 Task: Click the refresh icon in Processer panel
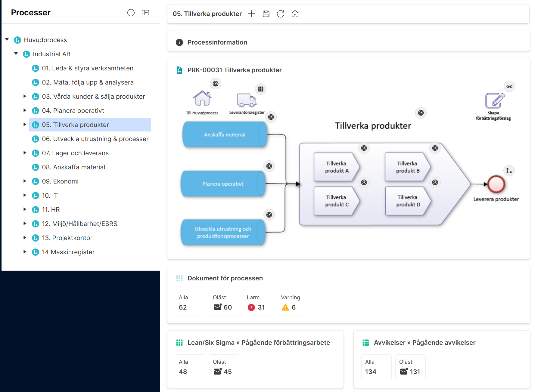[x=131, y=13]
